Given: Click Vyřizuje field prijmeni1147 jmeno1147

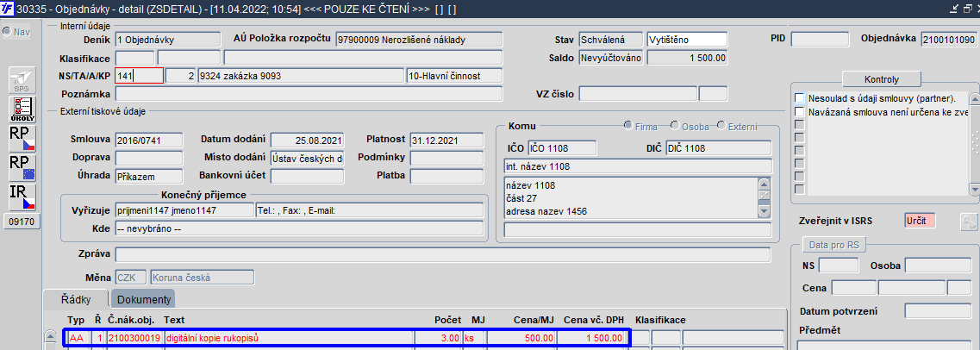Looking at the screenshot, I should (x=184, y=210).
